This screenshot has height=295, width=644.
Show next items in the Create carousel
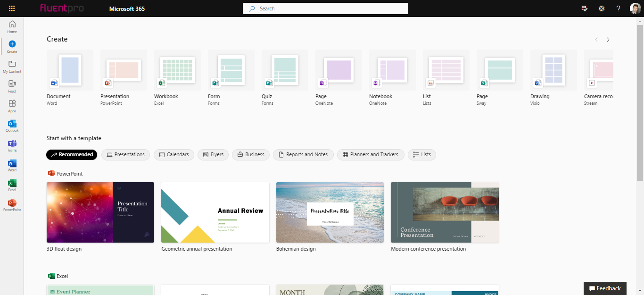tap(608, 40)
